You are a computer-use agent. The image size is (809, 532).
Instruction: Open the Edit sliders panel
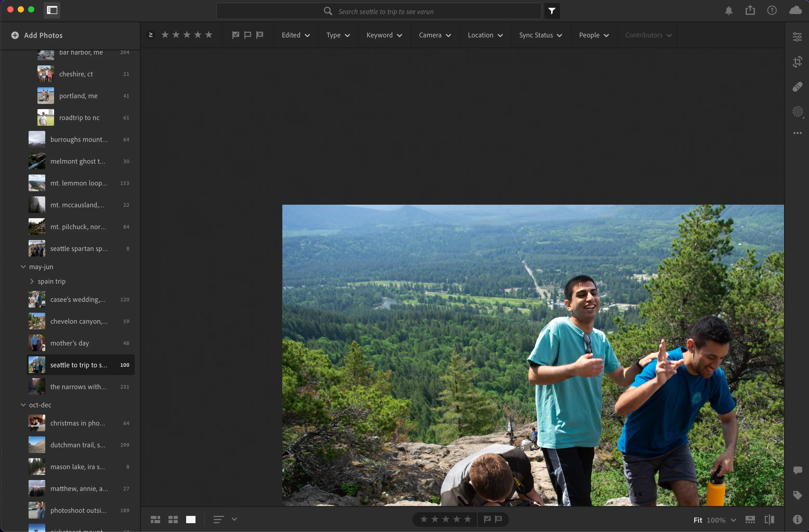(x=797, y=37)
